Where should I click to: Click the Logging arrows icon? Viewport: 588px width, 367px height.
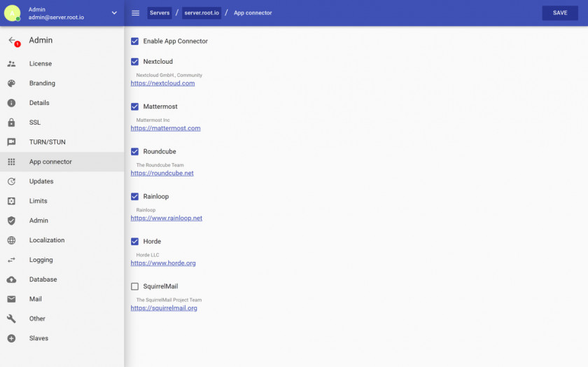(x=12, y=260)
